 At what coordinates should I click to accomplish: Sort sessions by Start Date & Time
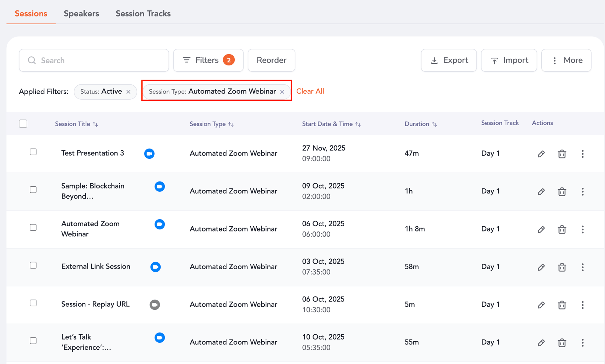(x=358, y=124)
